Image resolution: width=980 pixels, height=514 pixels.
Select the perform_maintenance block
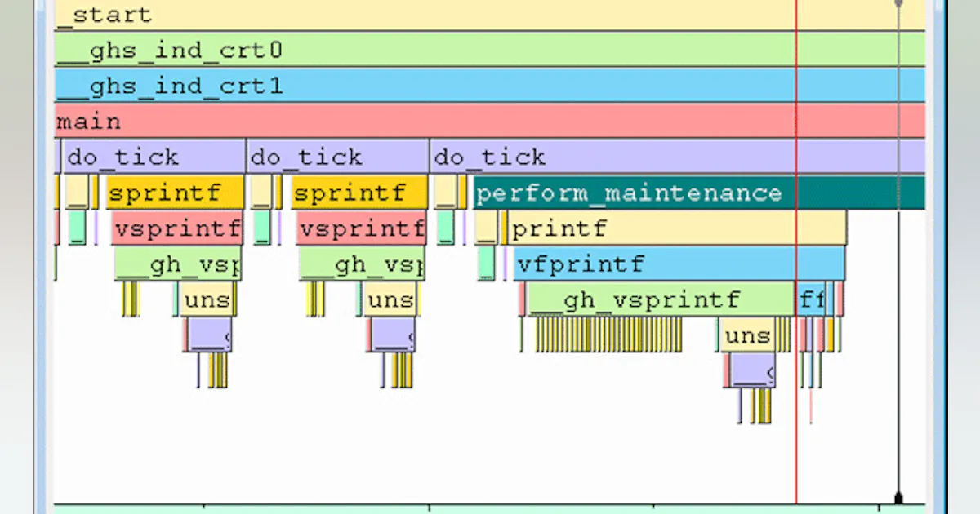point(699,193)
